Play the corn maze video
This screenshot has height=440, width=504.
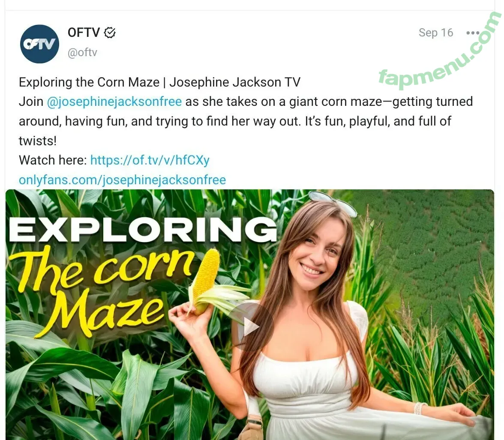click(x=251, y=326)
